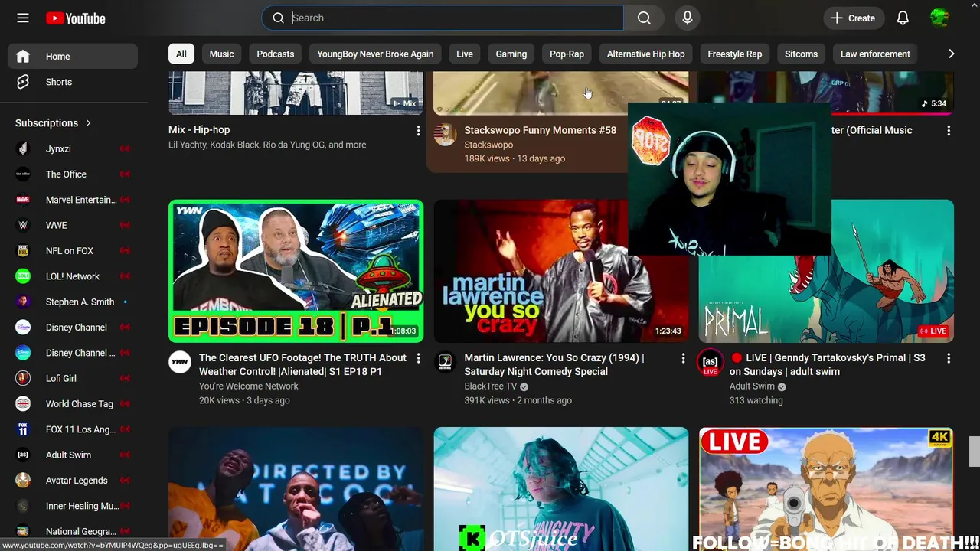980x551 pixels.
Task: Open Avatar Legends subscription
Action: click(x=73, y=480)
